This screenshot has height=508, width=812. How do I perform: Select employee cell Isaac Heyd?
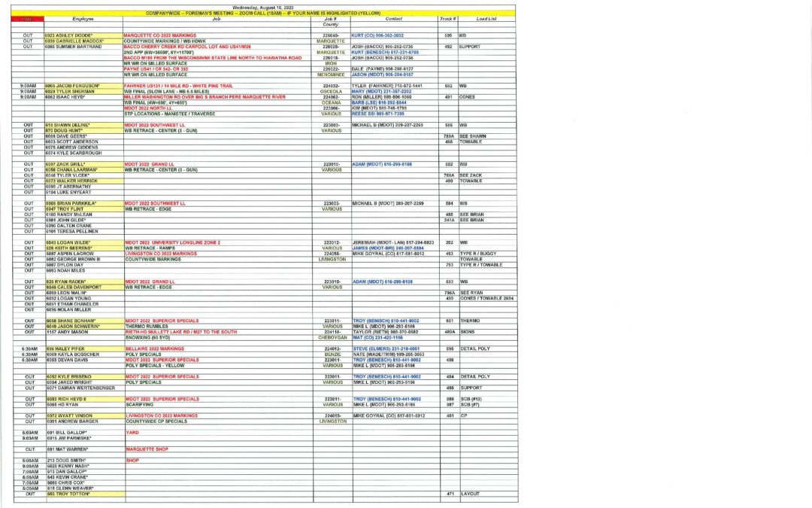[83, 97]
